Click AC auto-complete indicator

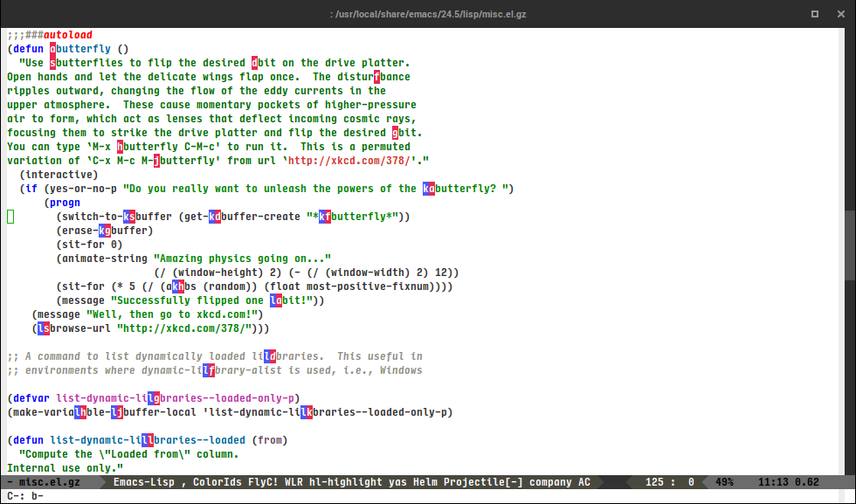pos(584,482)
